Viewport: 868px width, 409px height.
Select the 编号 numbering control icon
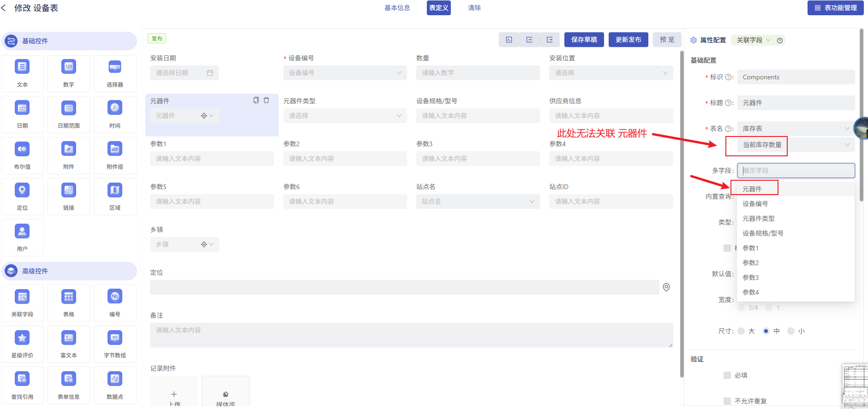coord(115,296)
